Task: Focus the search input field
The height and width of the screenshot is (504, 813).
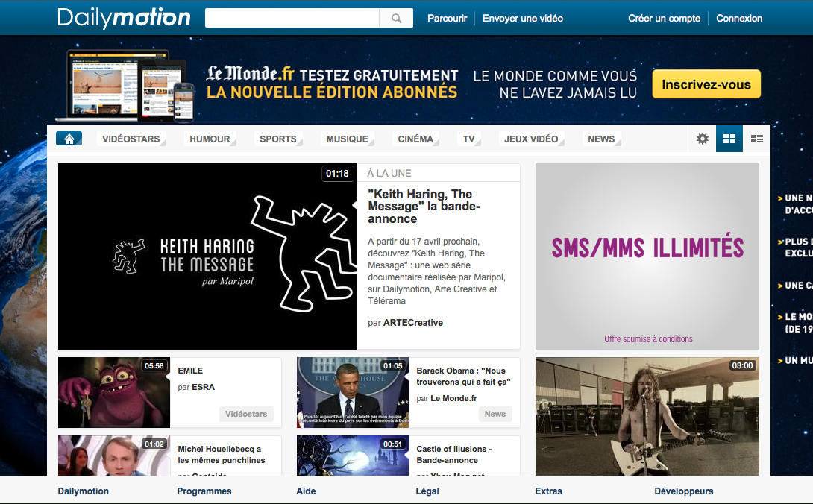Action: point(292,18)
